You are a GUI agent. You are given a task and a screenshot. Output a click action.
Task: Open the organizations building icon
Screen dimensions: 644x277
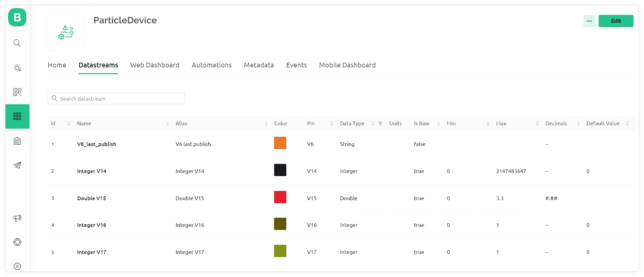pos(17,141)
